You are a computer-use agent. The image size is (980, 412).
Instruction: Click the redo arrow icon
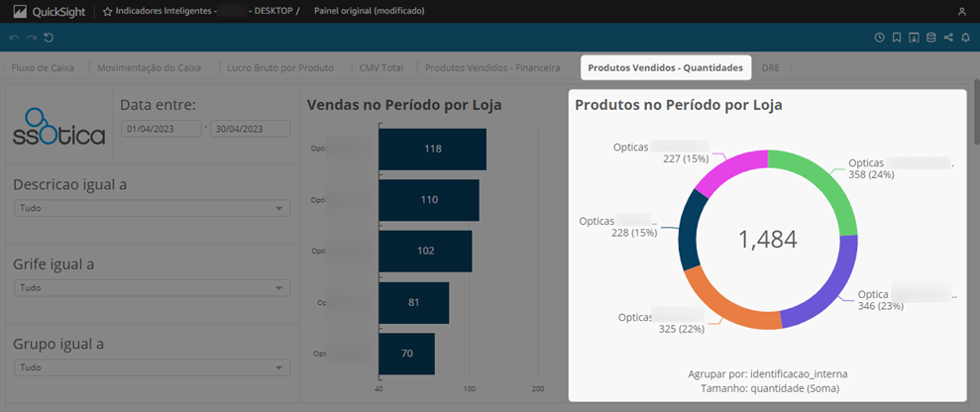pyautogui.click(x=32, y=38)
